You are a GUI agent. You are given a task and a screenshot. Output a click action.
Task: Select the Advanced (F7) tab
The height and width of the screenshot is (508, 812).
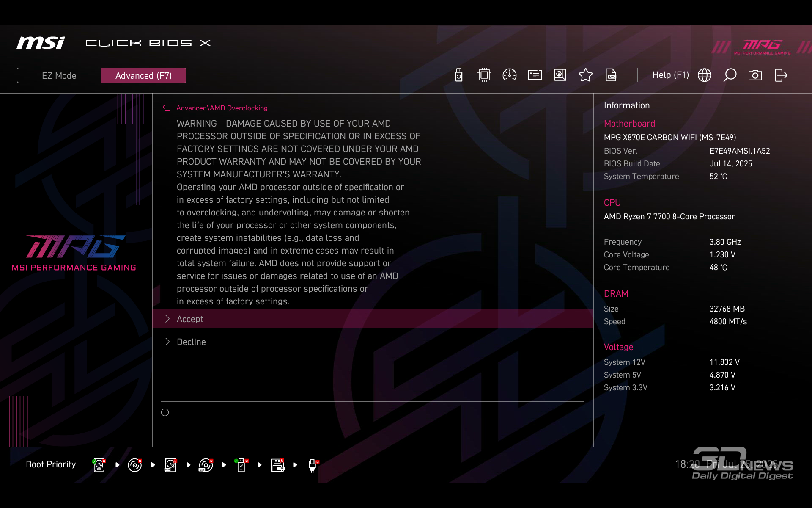coord(144,75)
